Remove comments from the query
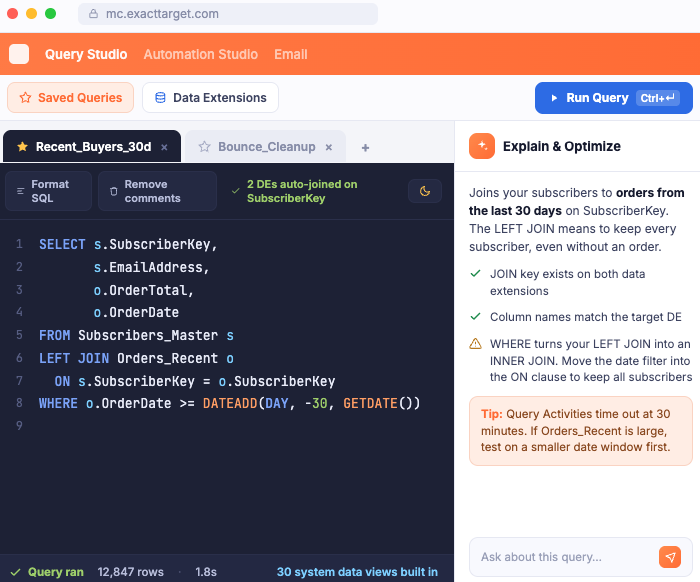Viewport: 700px width, 582px height. [x=157, y=191]
